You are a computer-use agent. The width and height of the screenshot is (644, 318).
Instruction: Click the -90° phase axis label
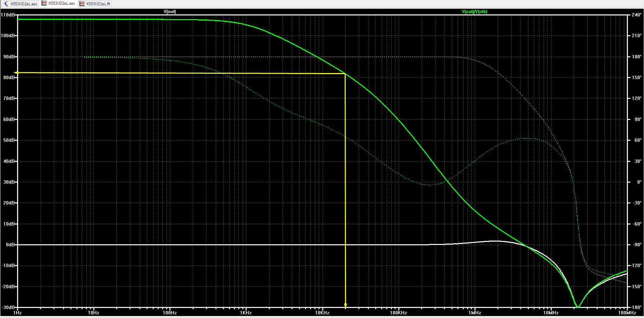pyautogui.click(x=637, y=245)
